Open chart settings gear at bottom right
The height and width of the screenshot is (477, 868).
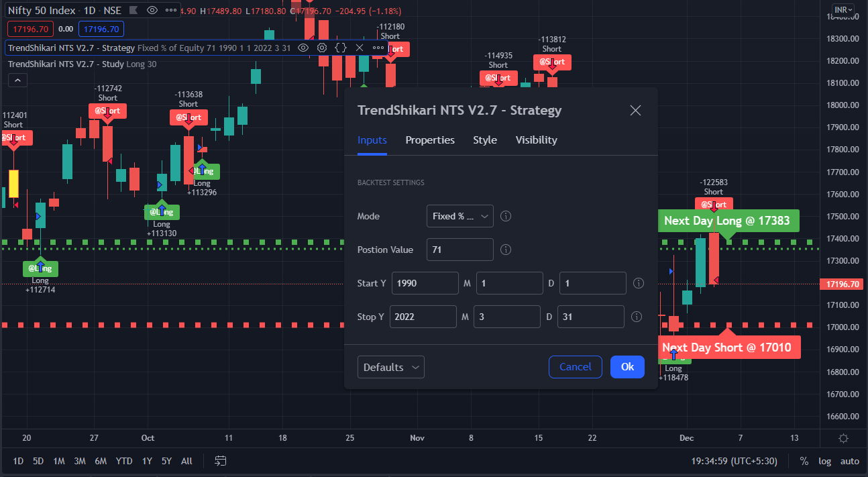click(844, 438)
